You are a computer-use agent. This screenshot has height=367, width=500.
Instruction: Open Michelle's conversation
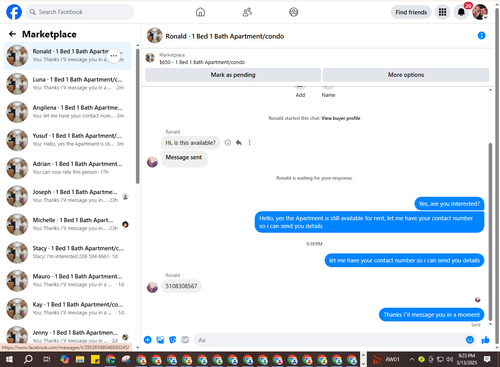tap(67, 224)
